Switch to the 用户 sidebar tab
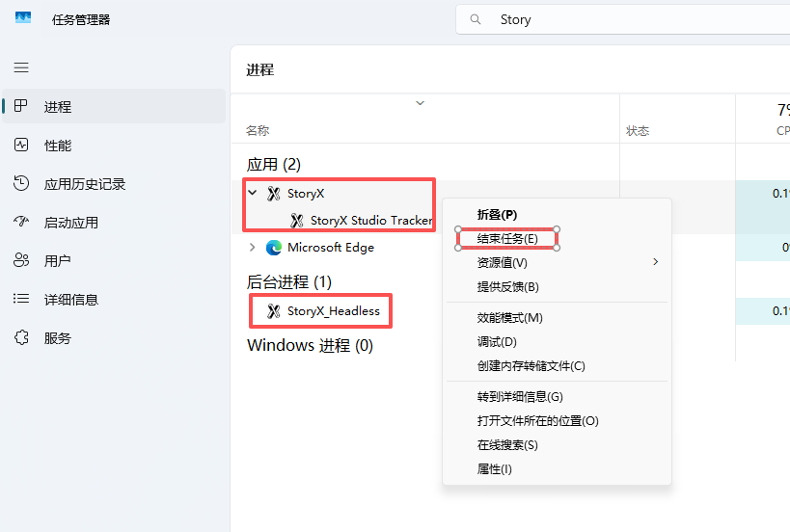The height and width of the screenshot is (532, 790). click(x=114, y=261)
